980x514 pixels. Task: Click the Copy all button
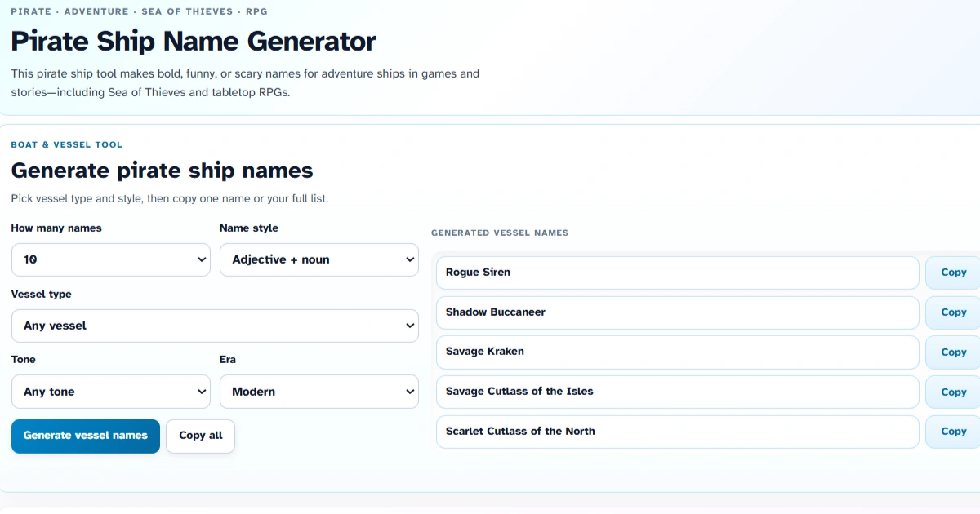point(201,436)
